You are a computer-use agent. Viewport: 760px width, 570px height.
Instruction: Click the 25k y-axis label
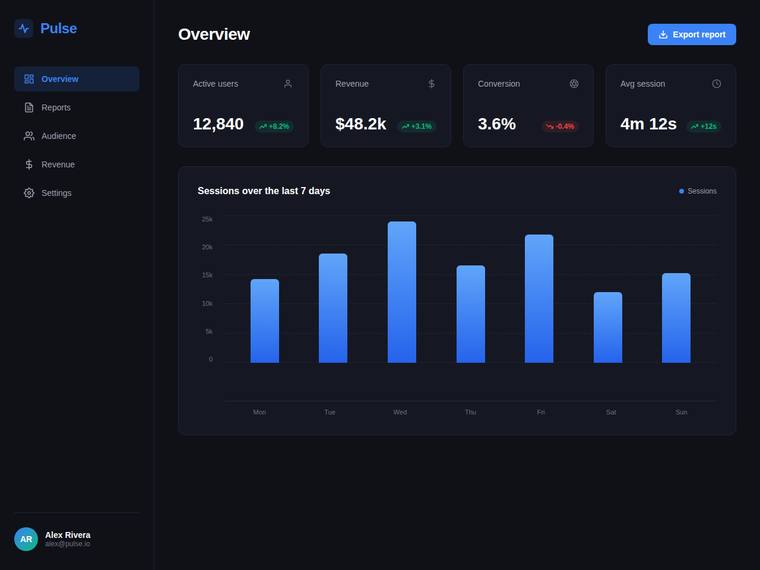(207, 220)
